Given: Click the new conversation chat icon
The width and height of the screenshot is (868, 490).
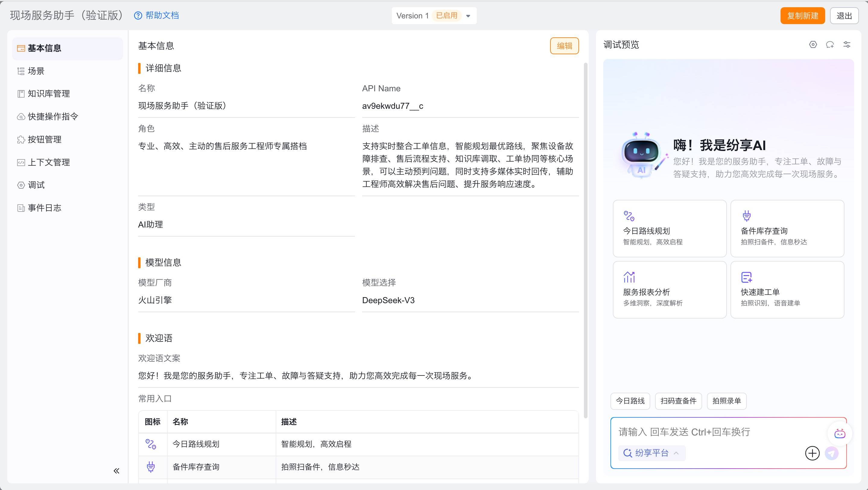Looking at the screenshot, I should click(x=830, y=45).
